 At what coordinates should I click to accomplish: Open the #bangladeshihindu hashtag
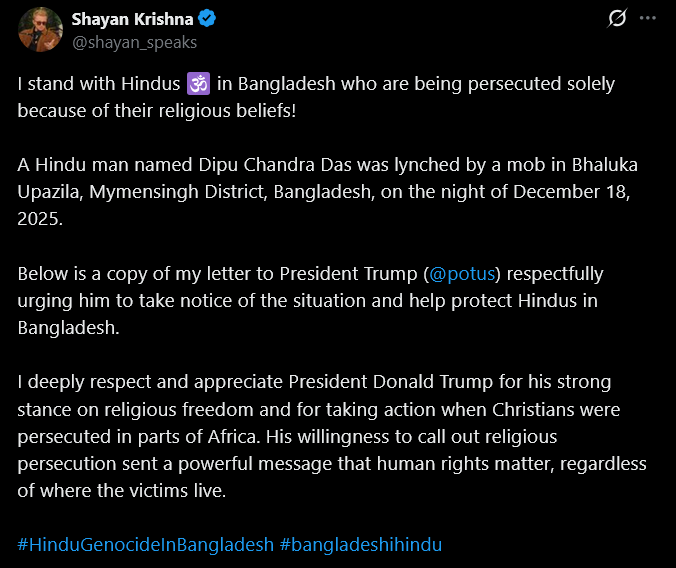click(361, 544)
